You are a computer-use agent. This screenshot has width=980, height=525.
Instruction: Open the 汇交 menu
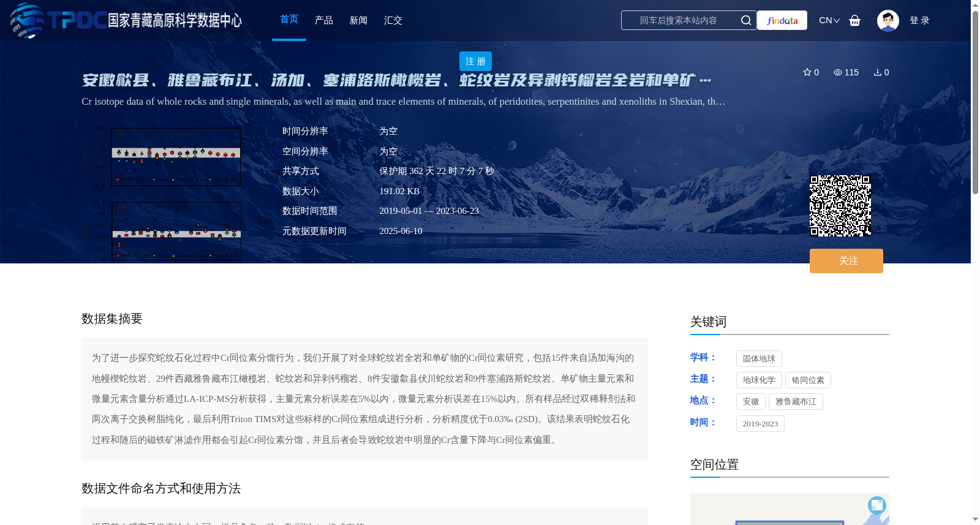coord(393,20)
